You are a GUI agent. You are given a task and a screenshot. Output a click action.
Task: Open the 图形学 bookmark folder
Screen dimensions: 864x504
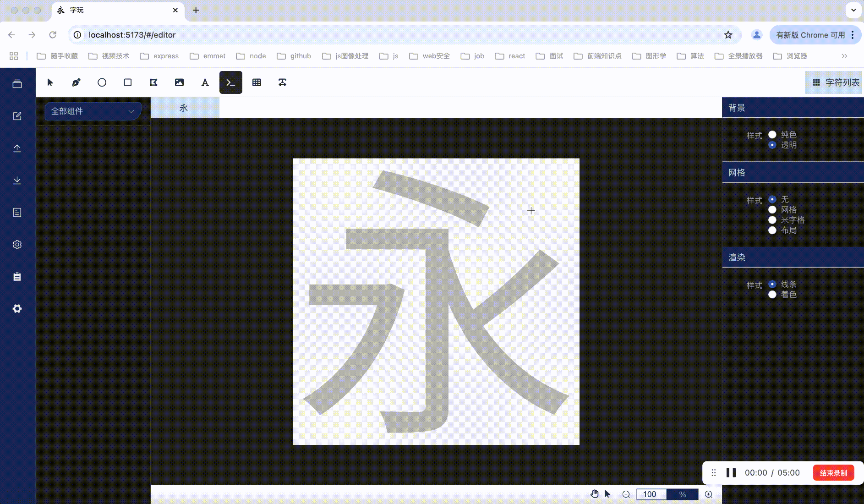[x=650, y=56]
